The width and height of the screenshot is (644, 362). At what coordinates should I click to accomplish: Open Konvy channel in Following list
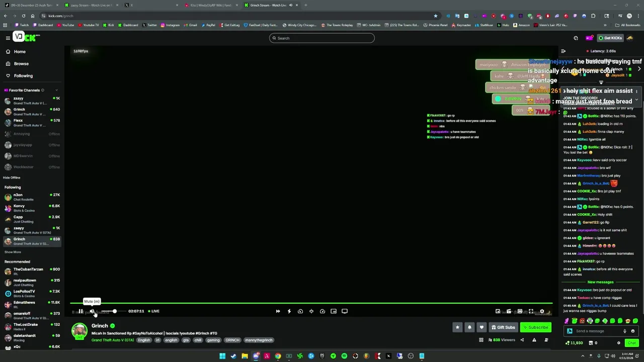(x=32, y=208)
